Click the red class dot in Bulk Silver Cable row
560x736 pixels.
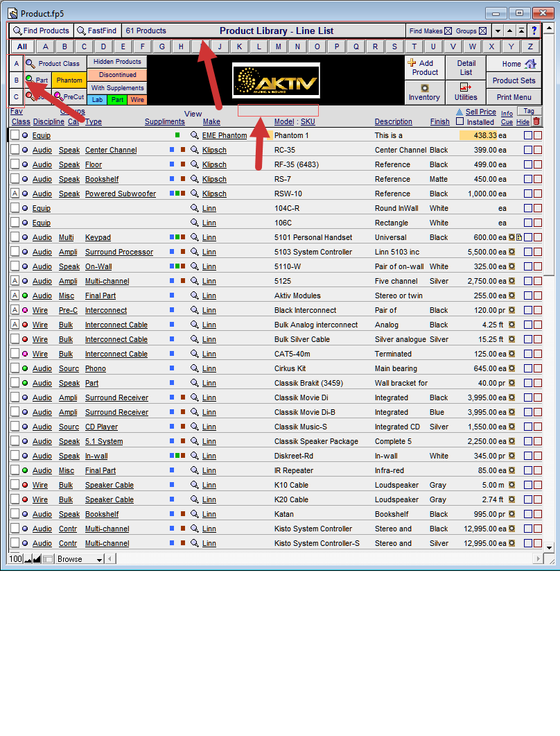click(x=25, y=339)
